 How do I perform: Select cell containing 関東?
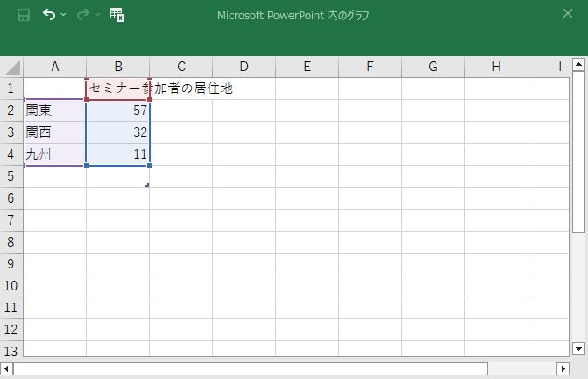(54, 111)
